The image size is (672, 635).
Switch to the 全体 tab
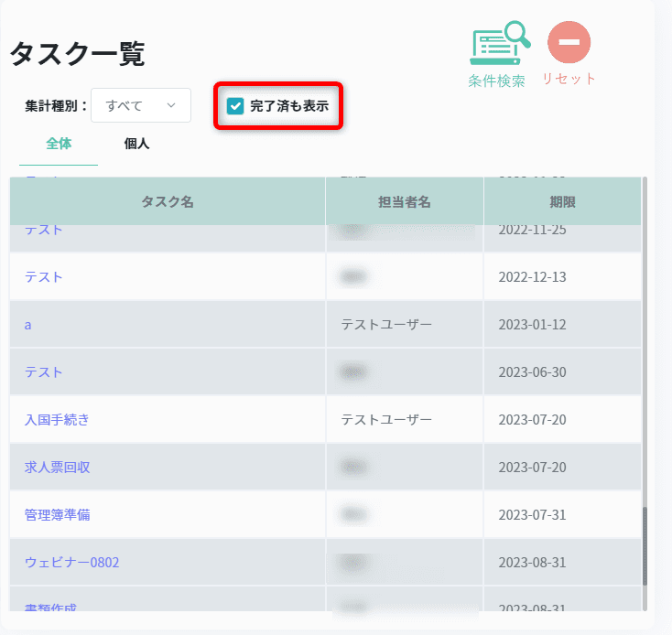tap(59, 144)
